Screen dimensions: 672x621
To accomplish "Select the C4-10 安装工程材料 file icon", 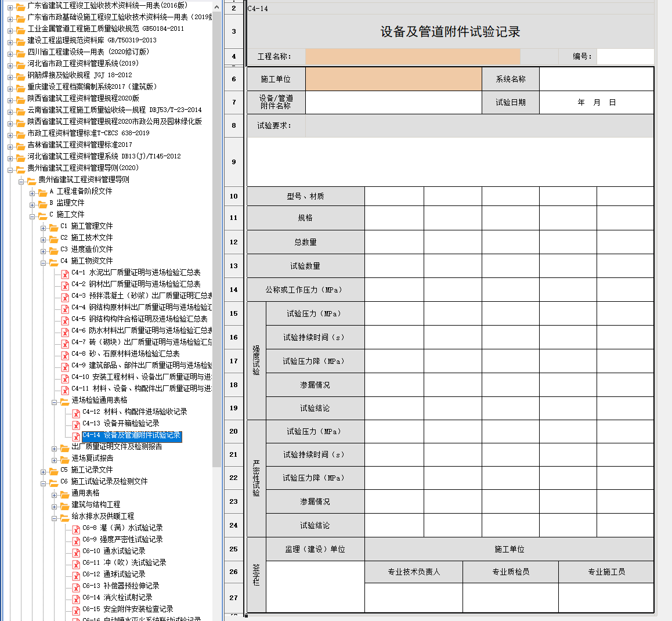I will point(65,378).
